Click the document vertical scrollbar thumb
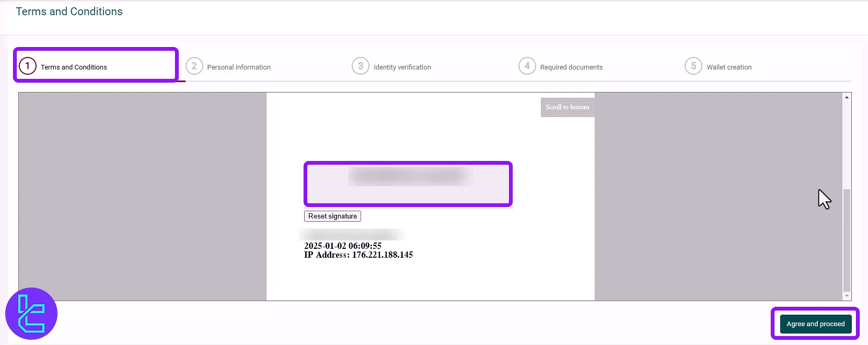 [x=847, y=240]
